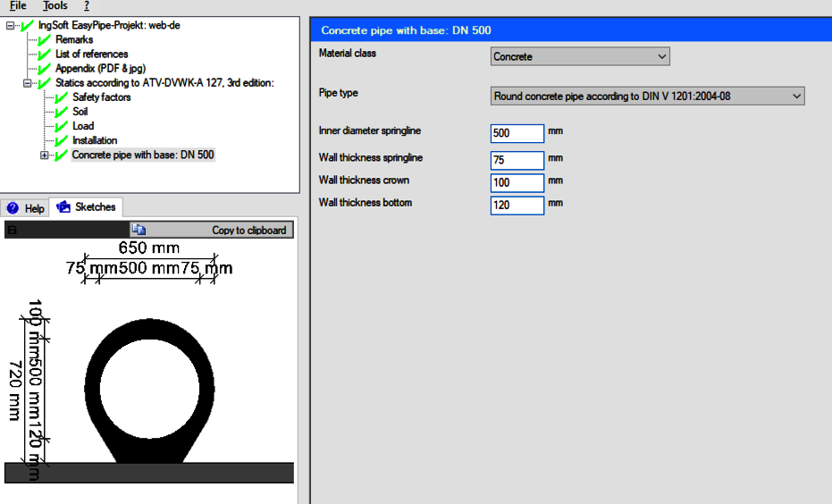
Task: Open the Material class dropdown
Action: point(580,56)
